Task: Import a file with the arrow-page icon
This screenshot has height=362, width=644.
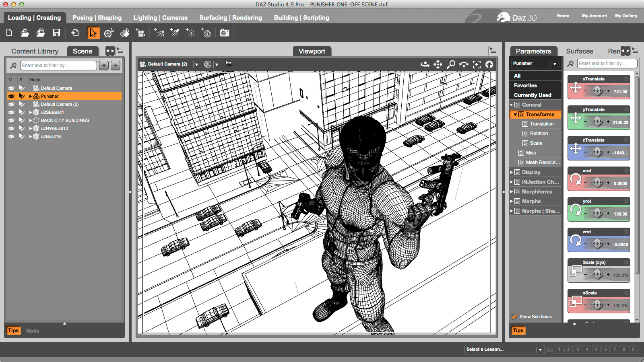Action: point(75,33)
